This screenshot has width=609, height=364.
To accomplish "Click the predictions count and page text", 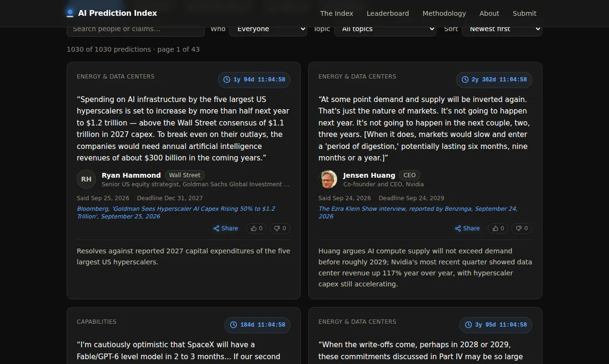I will point(133,49).
